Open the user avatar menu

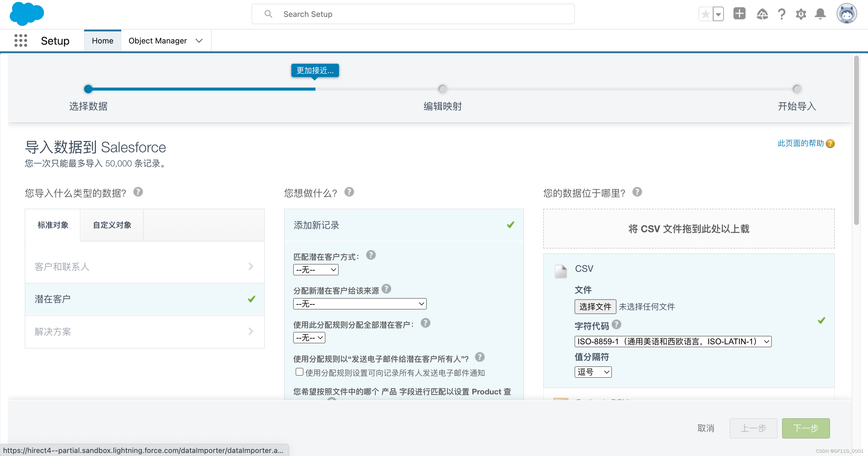click(x=847, y=14)
